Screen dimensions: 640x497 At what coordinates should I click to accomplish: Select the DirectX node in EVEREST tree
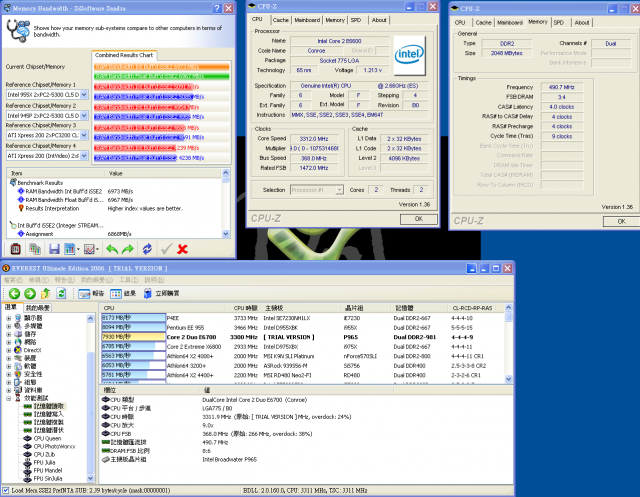pyautogui.click(x=32, y=350)
